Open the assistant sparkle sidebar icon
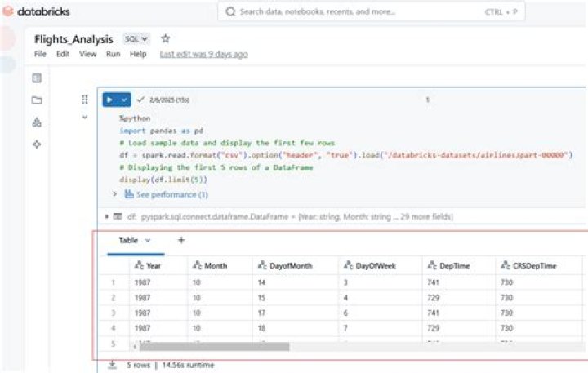Screen dimensions: 588x373 (37, 144)
